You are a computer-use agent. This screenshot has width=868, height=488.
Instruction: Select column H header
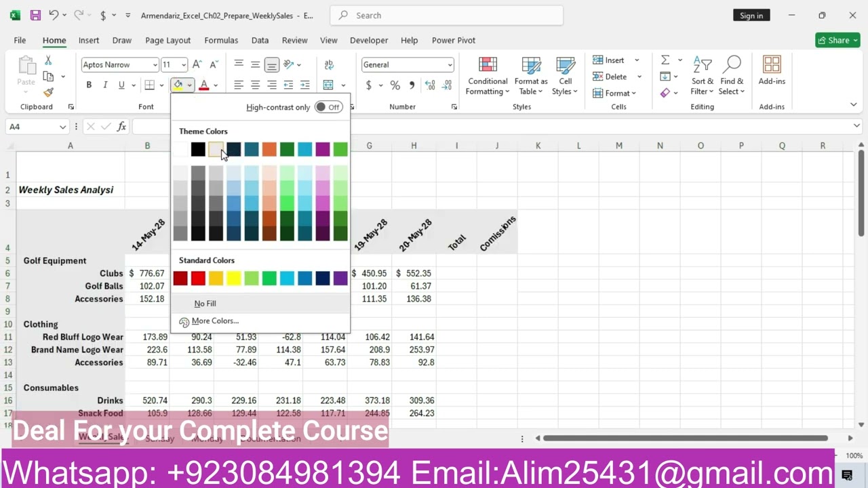(414, 146)
